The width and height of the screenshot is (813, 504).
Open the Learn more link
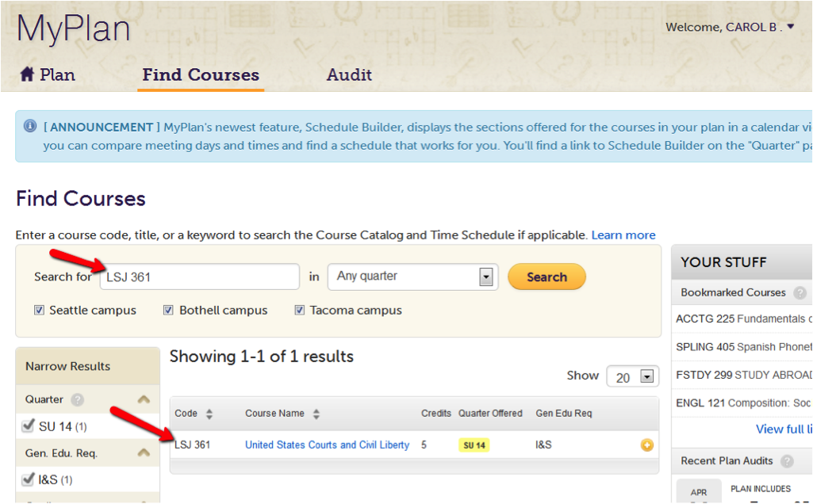coord(623,235)
